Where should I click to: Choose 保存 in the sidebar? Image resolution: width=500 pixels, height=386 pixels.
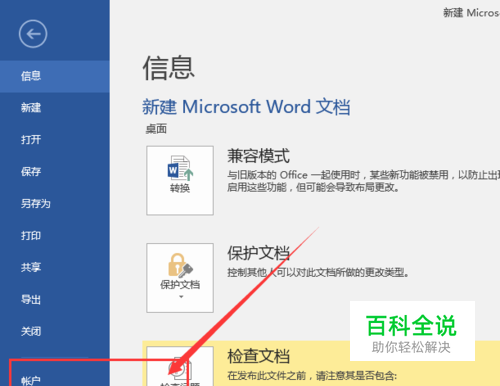[55, 172]
